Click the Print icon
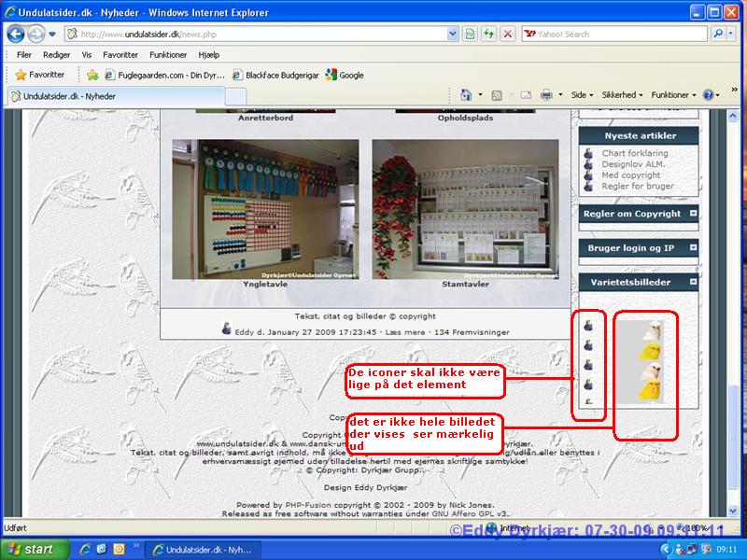 [x=546, y=95]
